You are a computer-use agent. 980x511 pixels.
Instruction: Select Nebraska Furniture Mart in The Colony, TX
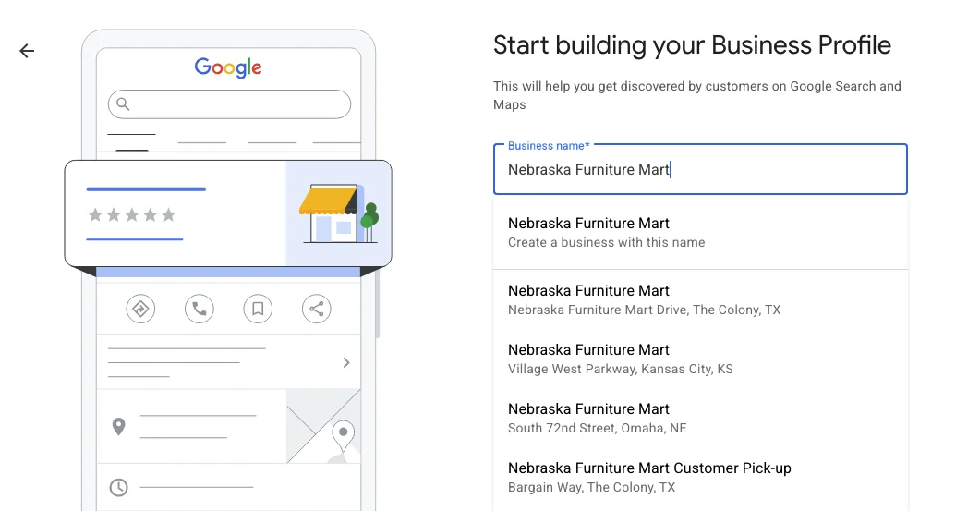pyautogui.click(x=700, y=299)
